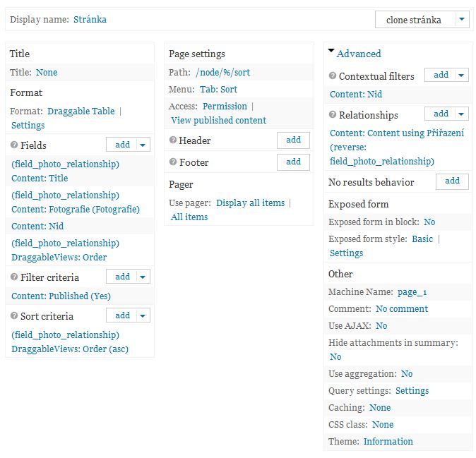
Task: Click help icon next to Header
Action: [x=173, y=140]
